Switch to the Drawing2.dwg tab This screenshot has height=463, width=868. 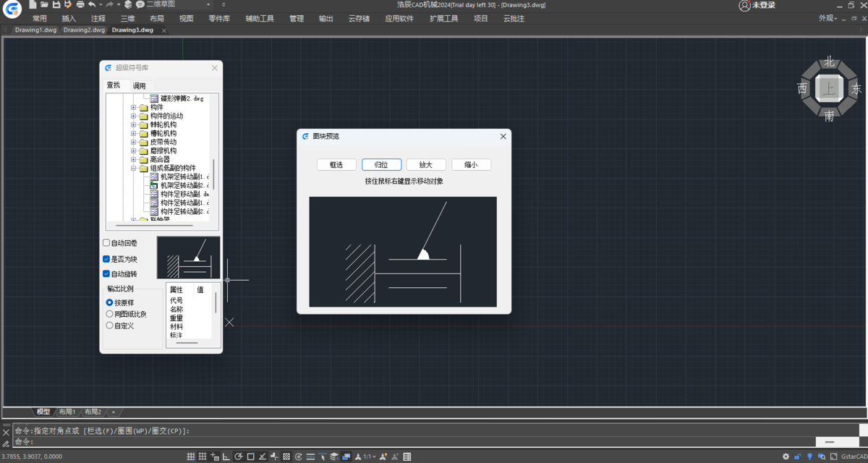point(84,30)
